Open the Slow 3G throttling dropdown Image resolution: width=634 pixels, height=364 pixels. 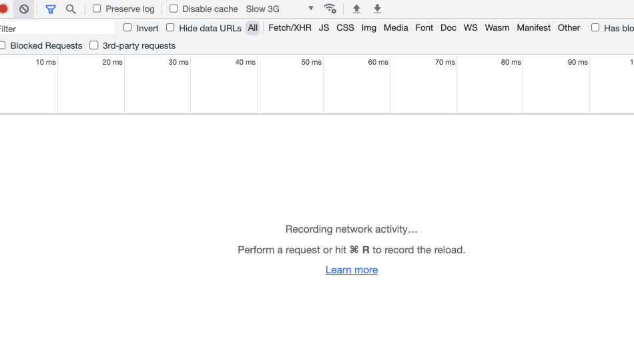(x=280, y=9)
